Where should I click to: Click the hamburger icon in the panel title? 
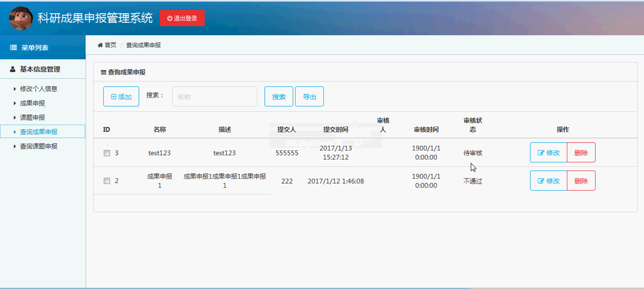click(x=103, y=72)
